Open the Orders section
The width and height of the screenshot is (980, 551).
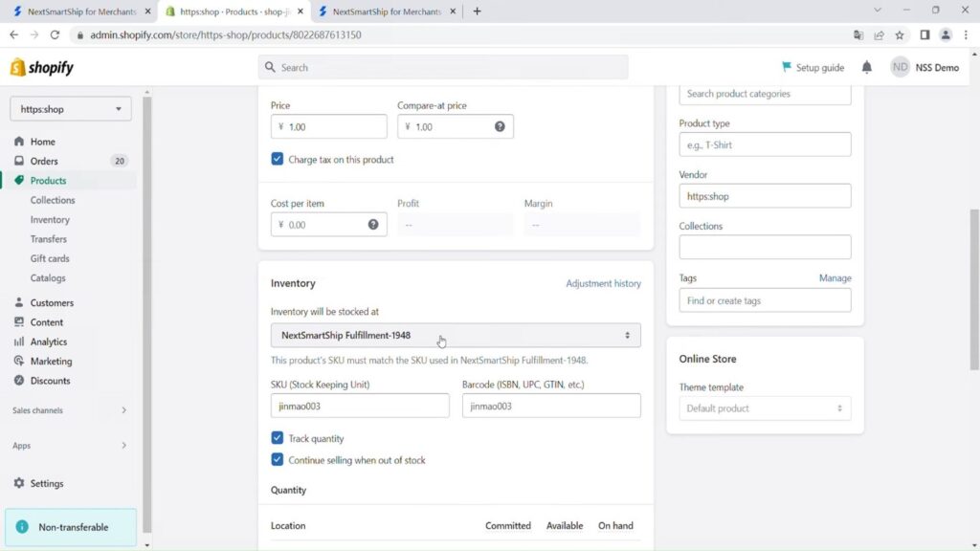44,161
